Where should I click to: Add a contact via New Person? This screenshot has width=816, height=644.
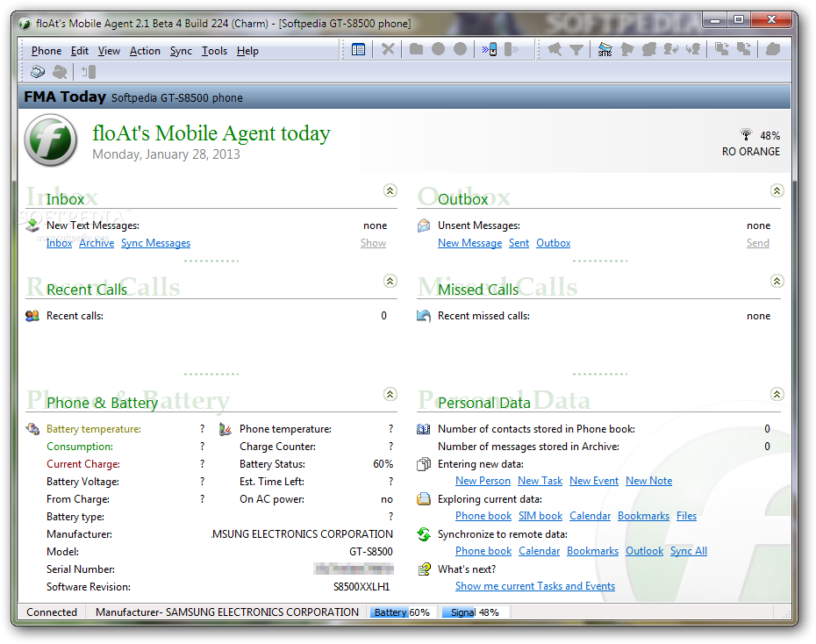click(483, 481)
